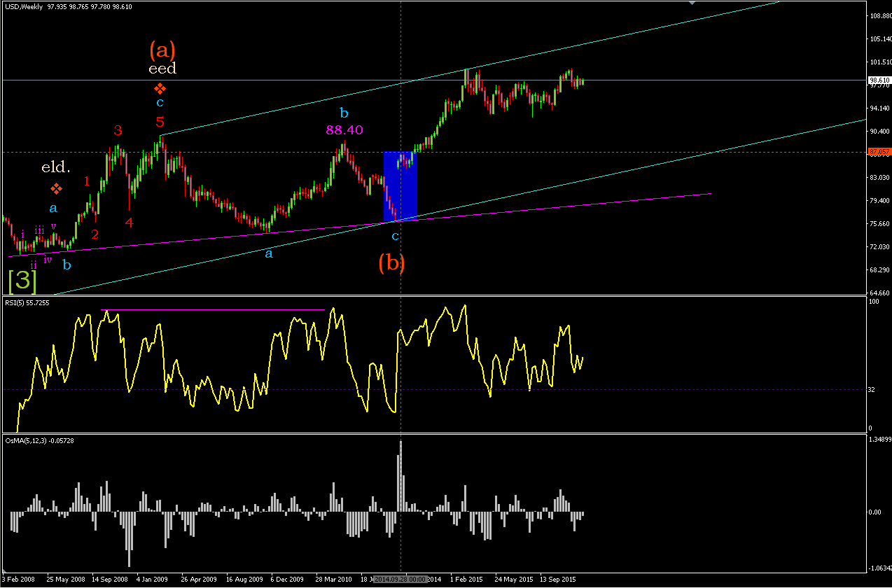Click the 68.290 price scale value

879,269
